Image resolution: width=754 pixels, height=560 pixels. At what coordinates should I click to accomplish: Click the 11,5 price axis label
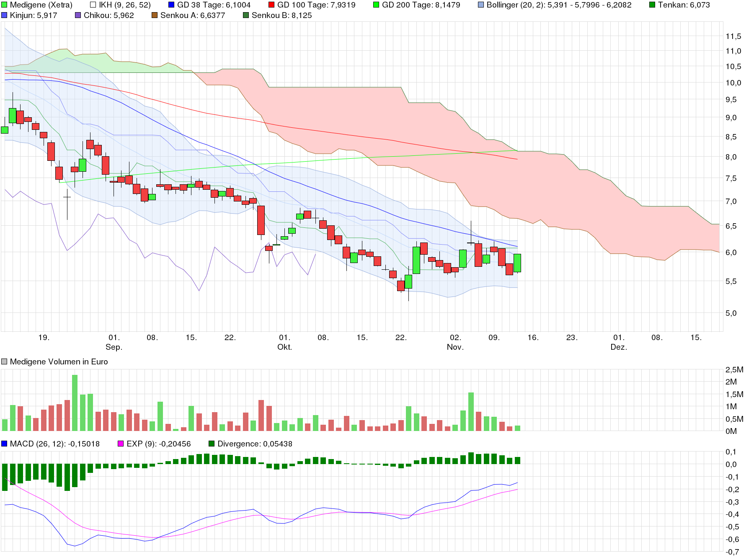pos(733,36)
